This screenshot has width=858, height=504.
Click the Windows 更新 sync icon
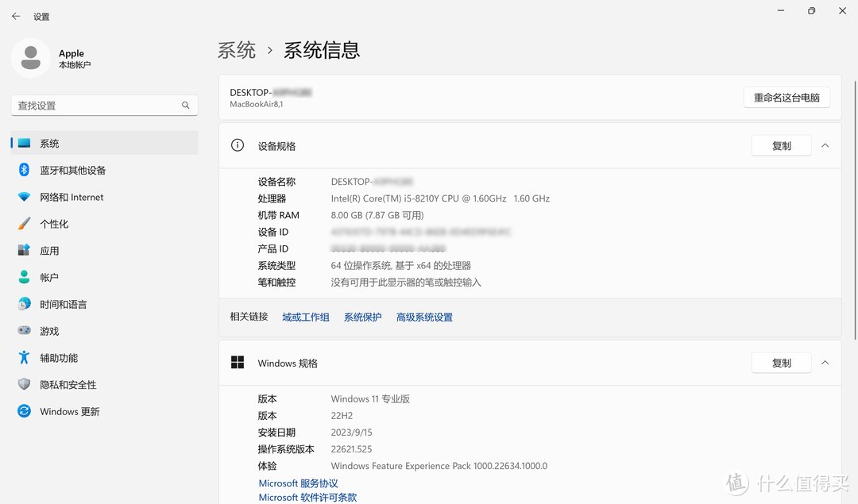pos(24,411)
